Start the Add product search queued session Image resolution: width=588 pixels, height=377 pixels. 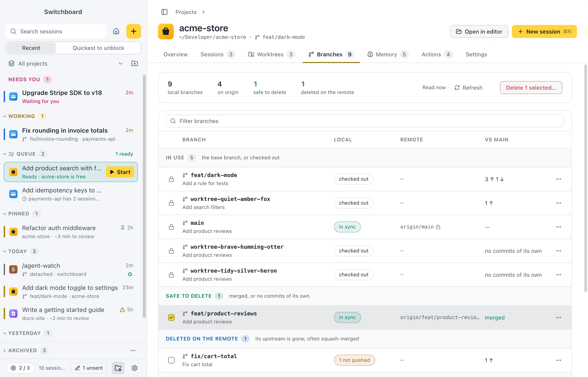click(120, 172)
